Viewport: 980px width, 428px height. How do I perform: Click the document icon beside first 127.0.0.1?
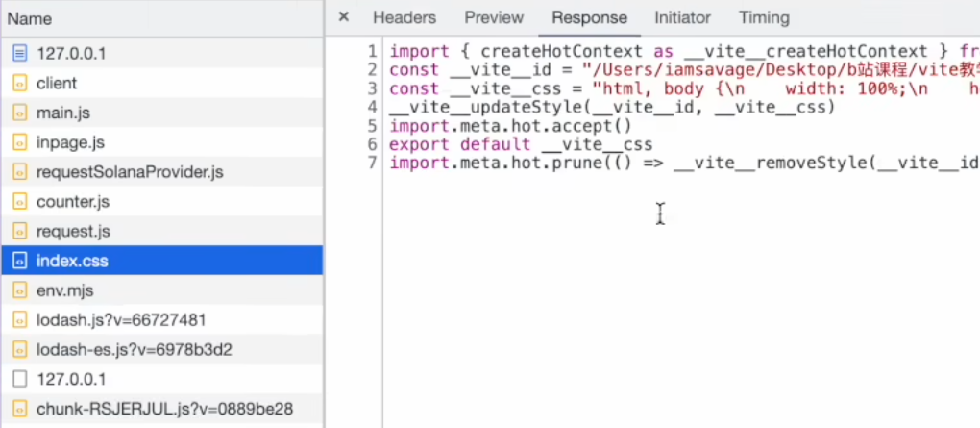(20, 54)
